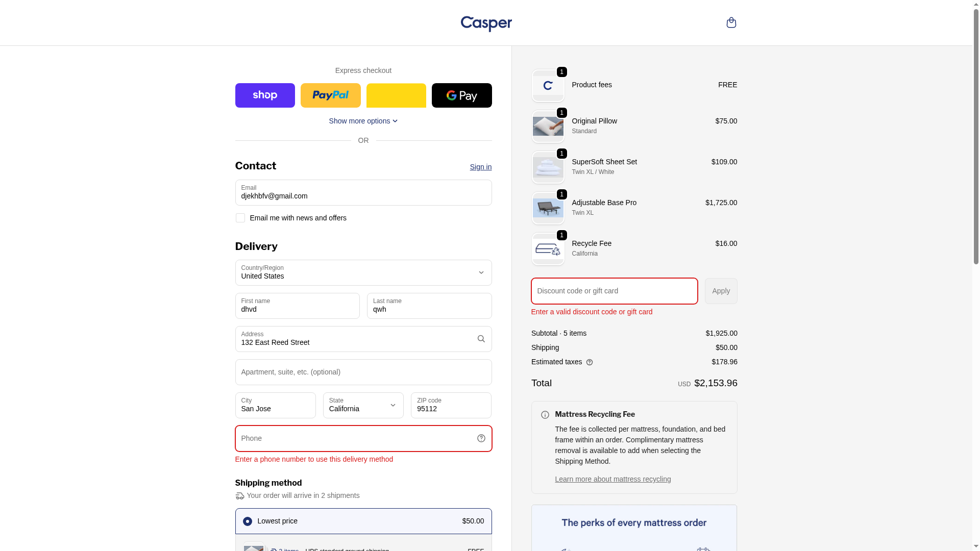Open the State dropdown

(363, 405)
